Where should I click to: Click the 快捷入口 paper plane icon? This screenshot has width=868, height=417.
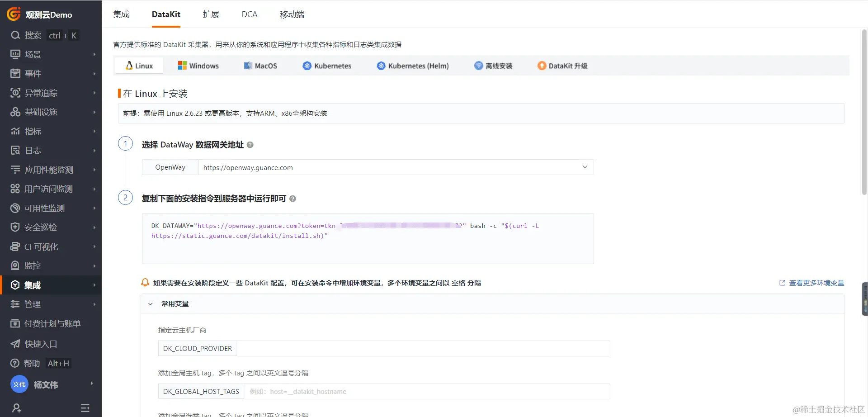click(15, 344)
